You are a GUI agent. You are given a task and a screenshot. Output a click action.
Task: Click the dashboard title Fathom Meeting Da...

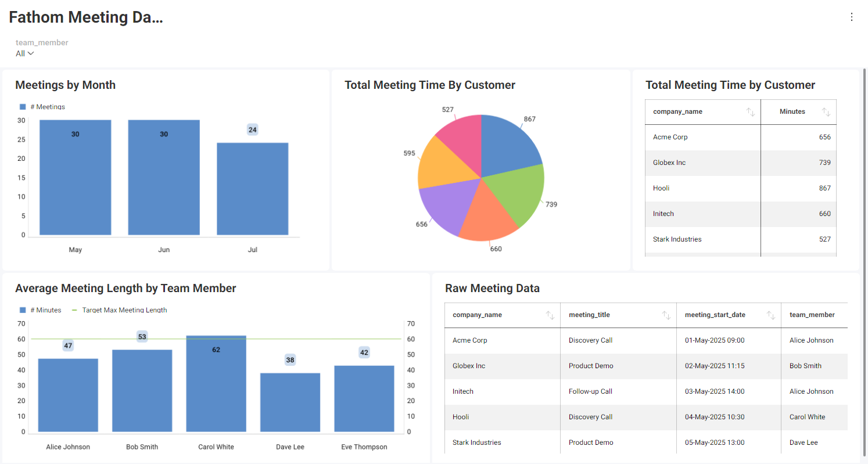[x=85, y=17]
